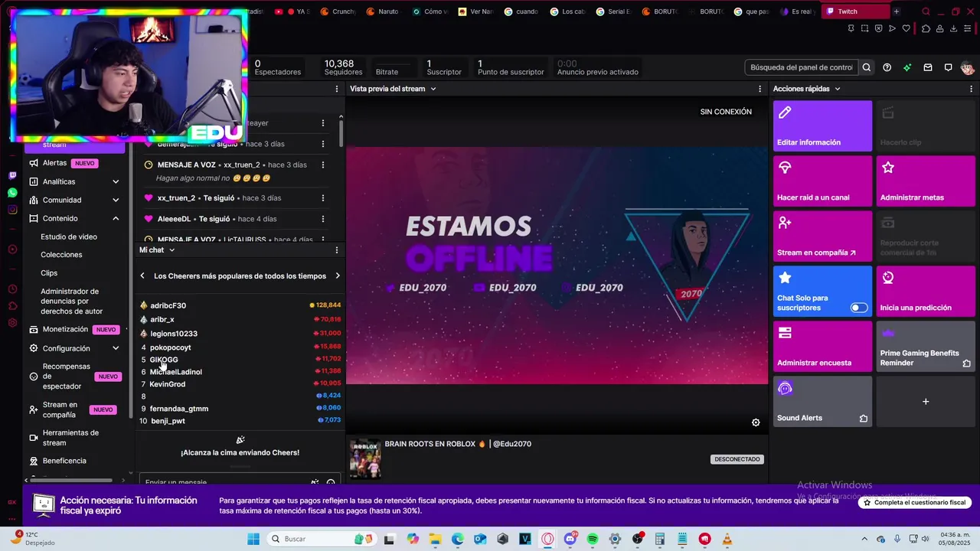Open the whispers chat bubble icon

click(948, 67)
